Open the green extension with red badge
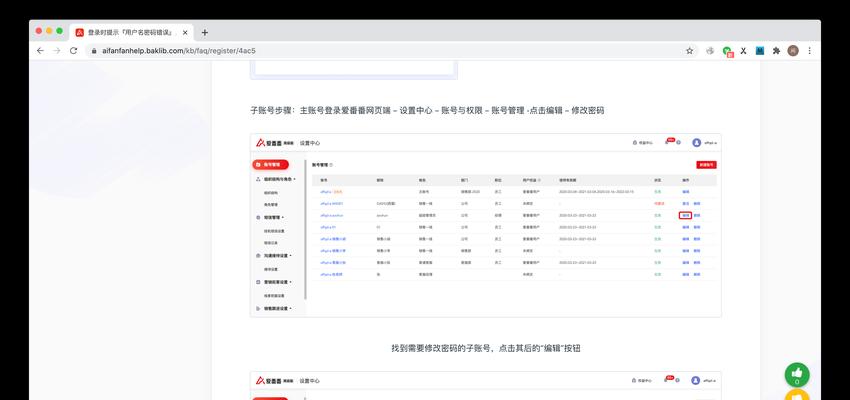The height and width of the screenshot is (400, 850). (x=727, y=51)
